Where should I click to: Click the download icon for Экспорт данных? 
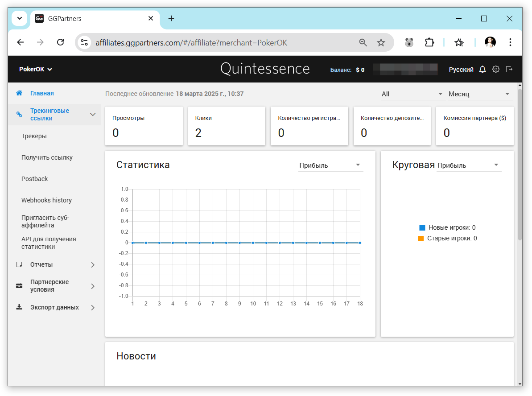(x=19, y=307)
